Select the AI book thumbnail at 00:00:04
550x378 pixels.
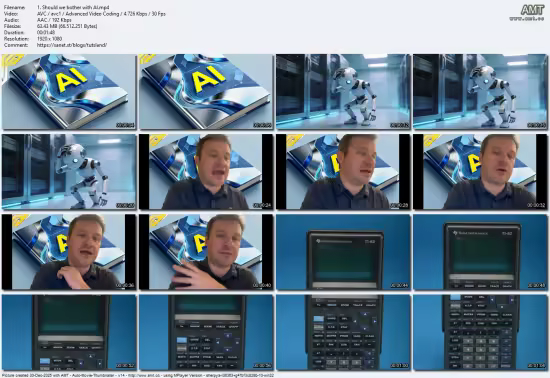tap(69, 92)
